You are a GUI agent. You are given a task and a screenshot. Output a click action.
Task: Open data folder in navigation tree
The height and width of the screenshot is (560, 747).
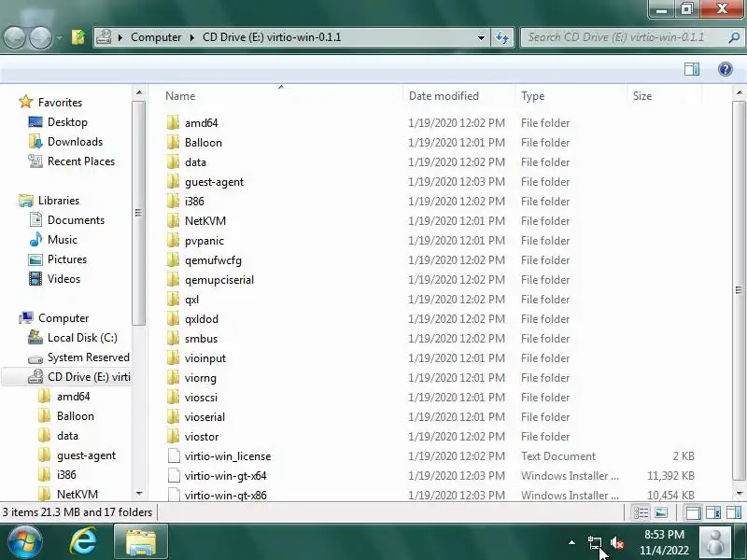tap(67, 436)
